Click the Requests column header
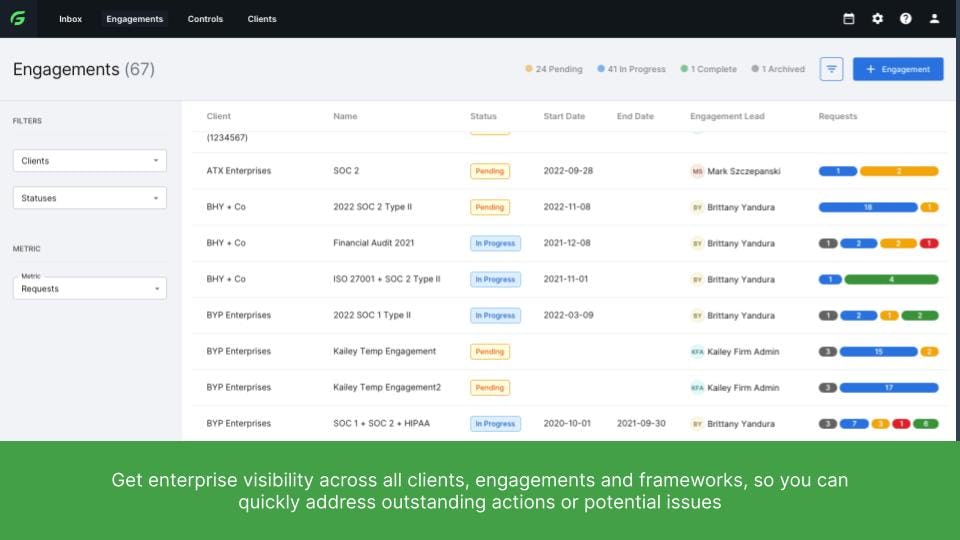 point(838,116)
